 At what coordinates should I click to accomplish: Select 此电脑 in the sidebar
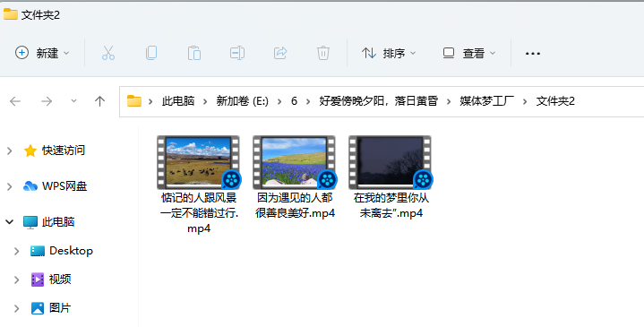[49, 222]
